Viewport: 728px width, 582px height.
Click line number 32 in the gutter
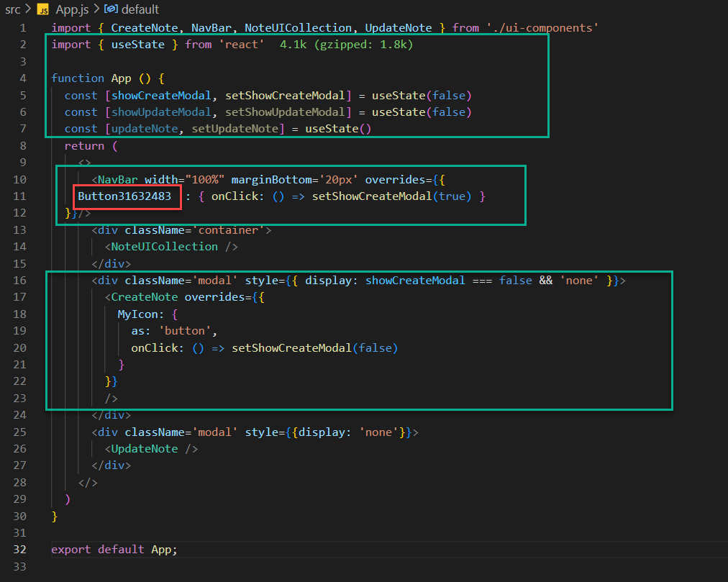point(19,550)
